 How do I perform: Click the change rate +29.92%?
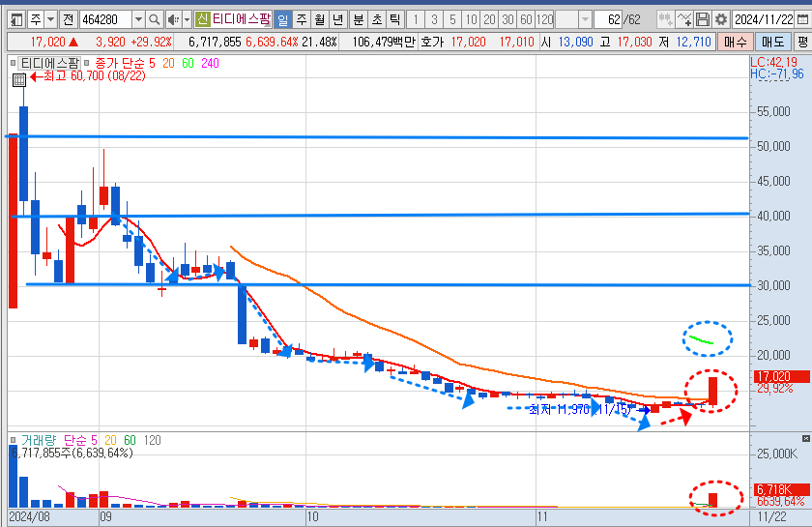pyautogui.click(x=151, y=42)
